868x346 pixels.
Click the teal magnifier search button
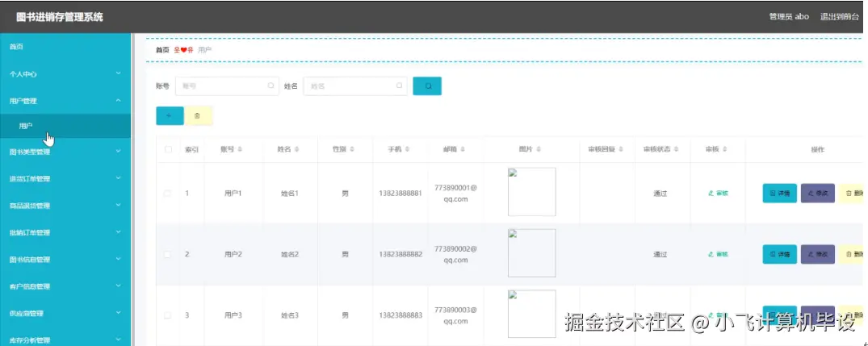coord(427,85)
